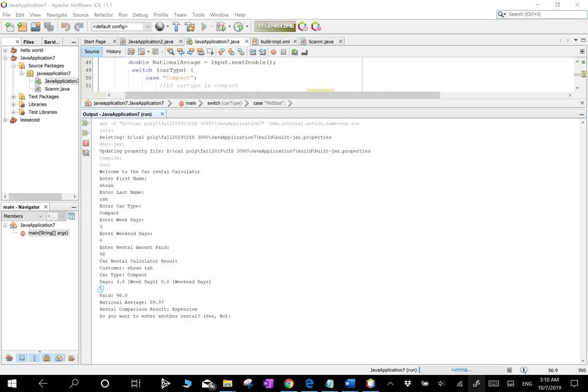Toggle History view button in editor
This screenshot has height=392, width=588.
tap(114, 52)
